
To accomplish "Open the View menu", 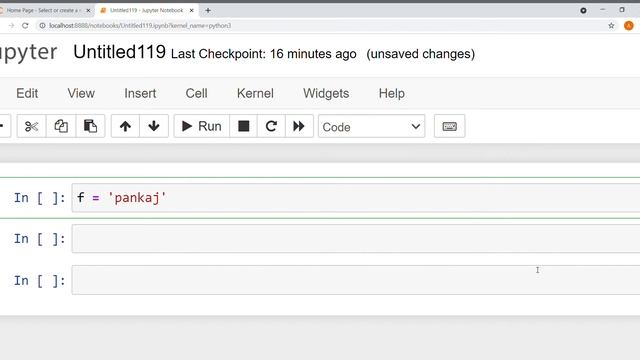I will (x=81, y=93).
